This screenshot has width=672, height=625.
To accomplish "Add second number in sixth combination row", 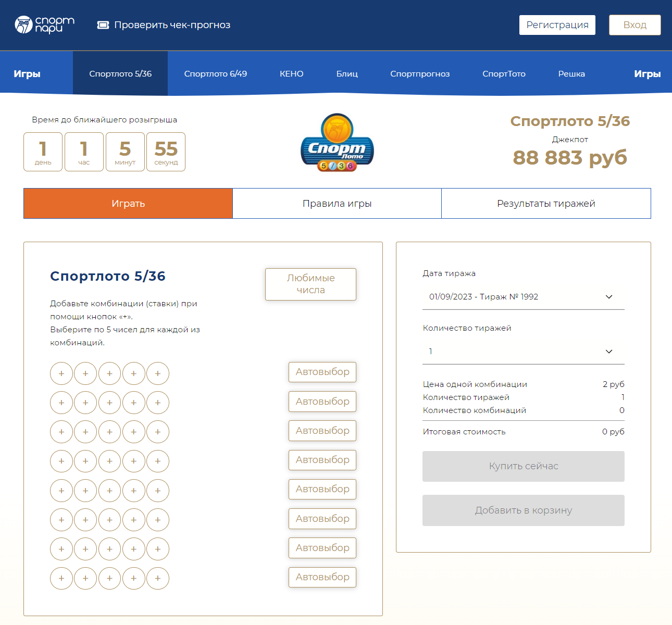I will [x=85, y=520].
